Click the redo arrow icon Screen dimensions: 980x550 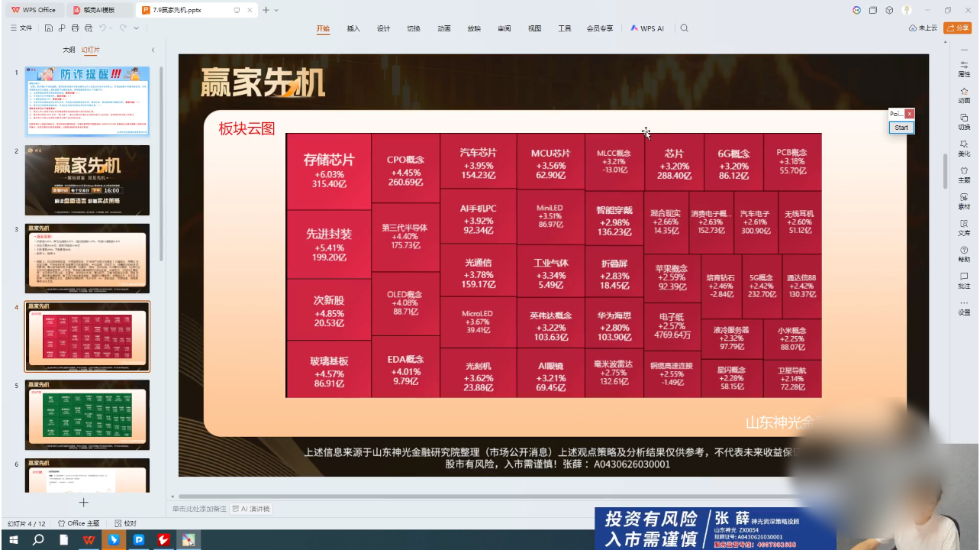124,28
